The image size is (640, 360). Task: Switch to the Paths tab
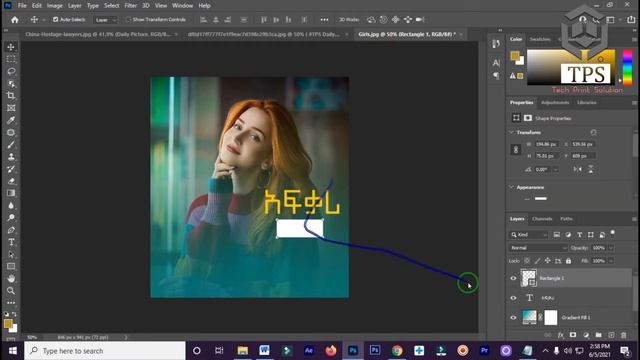tap(566, 219)
